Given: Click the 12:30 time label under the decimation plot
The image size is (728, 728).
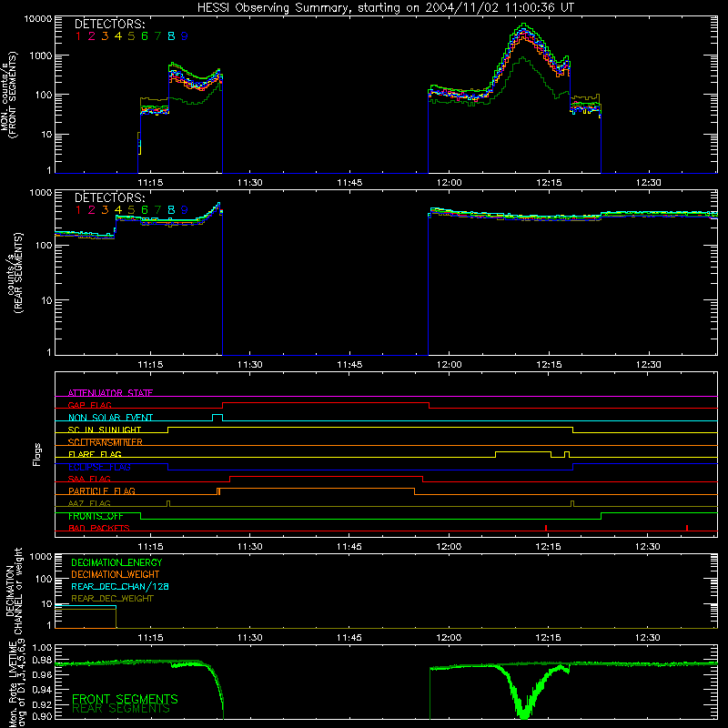Looking at the screenshot, I should 648,638.
